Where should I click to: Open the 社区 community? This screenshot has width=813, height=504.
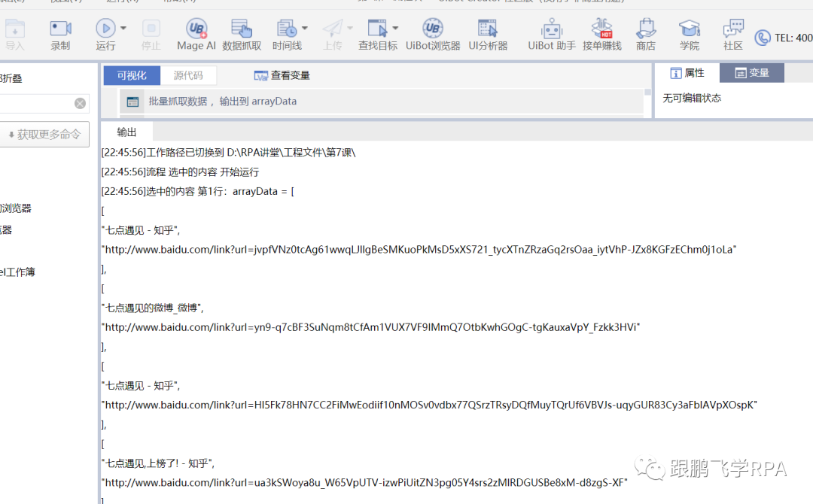click(x=733, y=34)
